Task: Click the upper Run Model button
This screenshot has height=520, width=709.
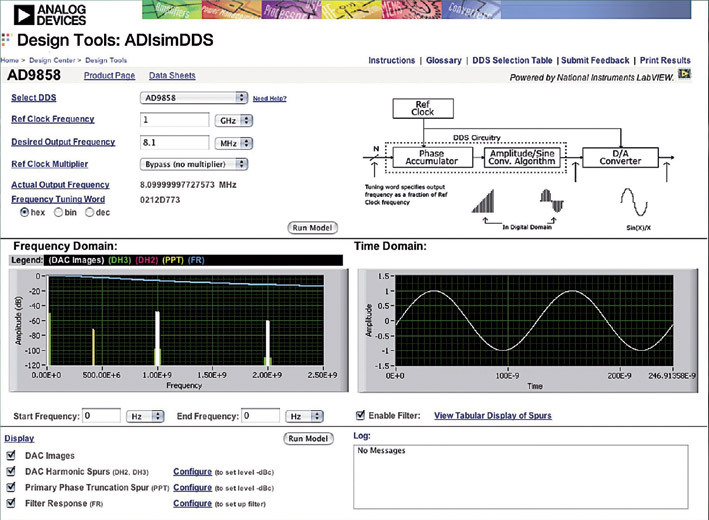Action: coord(312,228)
